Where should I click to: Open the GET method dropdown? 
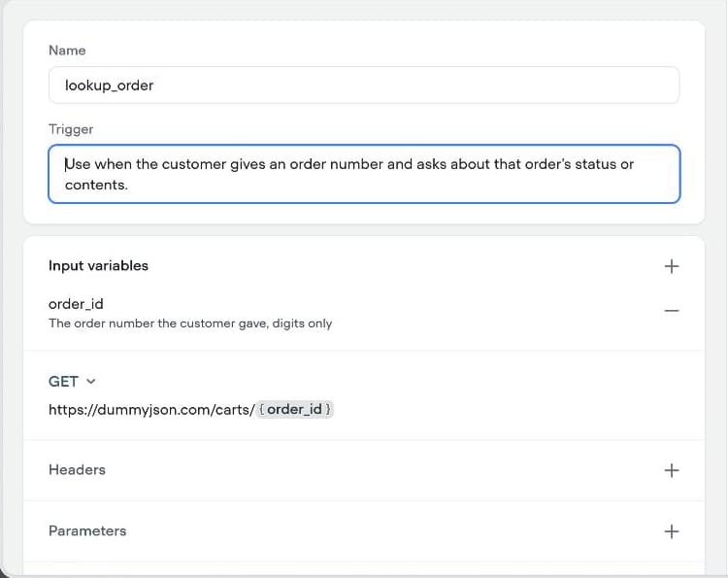(72, 382)
